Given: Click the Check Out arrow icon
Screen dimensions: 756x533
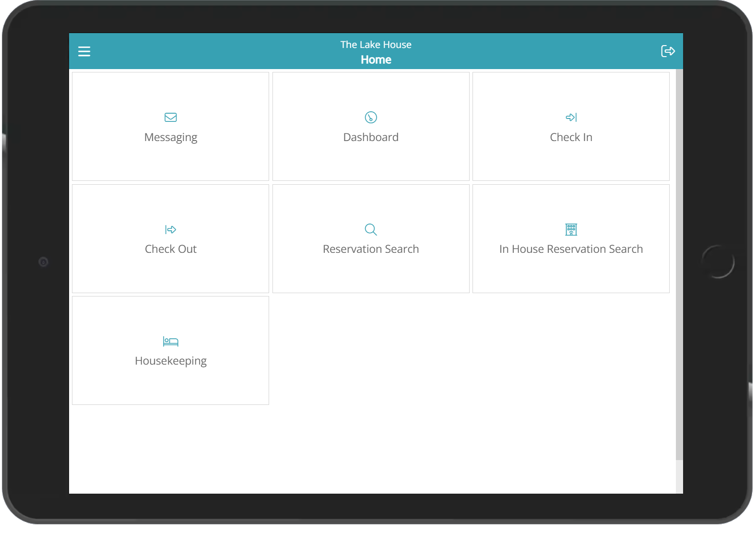Looking at the screenshot, I should [x=171, y=230].
